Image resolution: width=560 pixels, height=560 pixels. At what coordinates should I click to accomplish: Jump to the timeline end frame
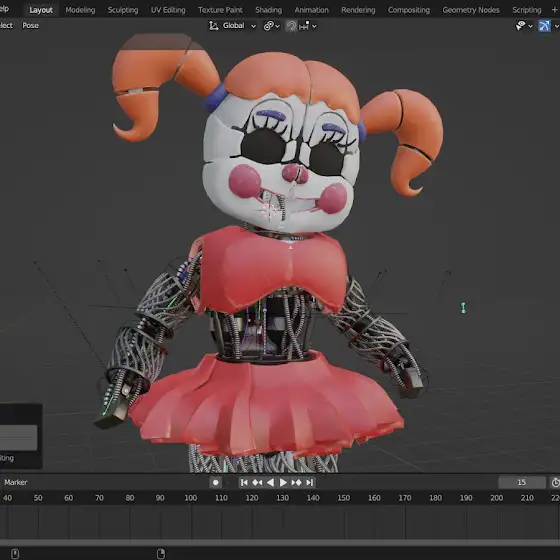click(310, 482)
